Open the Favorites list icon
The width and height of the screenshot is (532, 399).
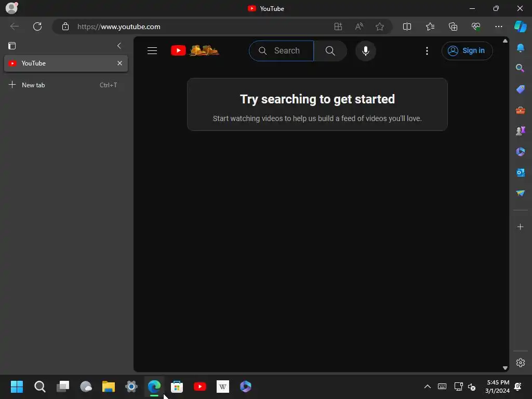click(430, 26)
